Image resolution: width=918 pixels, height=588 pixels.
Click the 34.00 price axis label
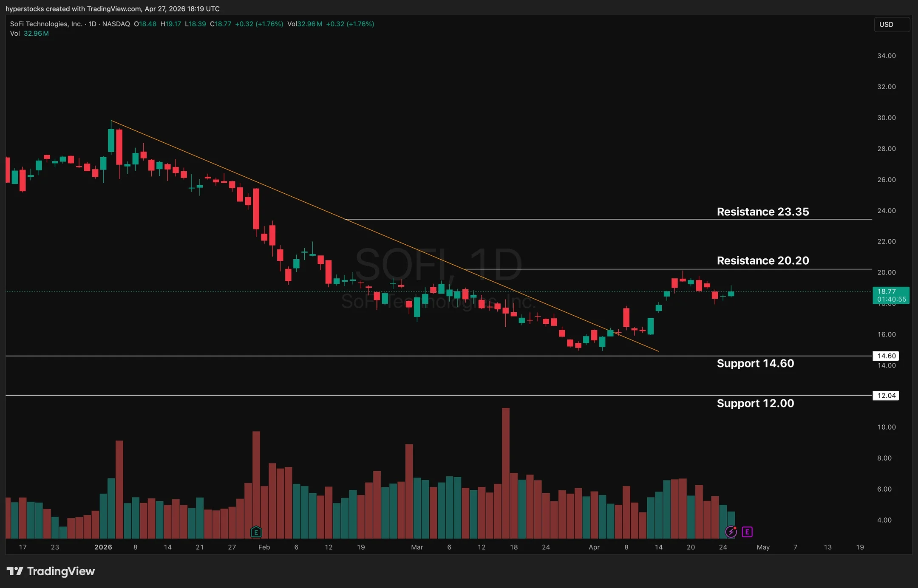(x=887, y=56)
